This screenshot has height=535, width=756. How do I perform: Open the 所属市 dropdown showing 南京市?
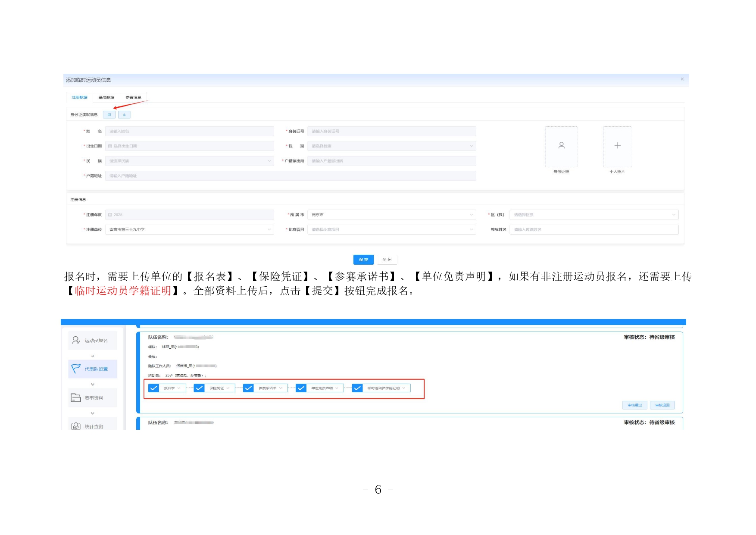click(x=391, y=215)
